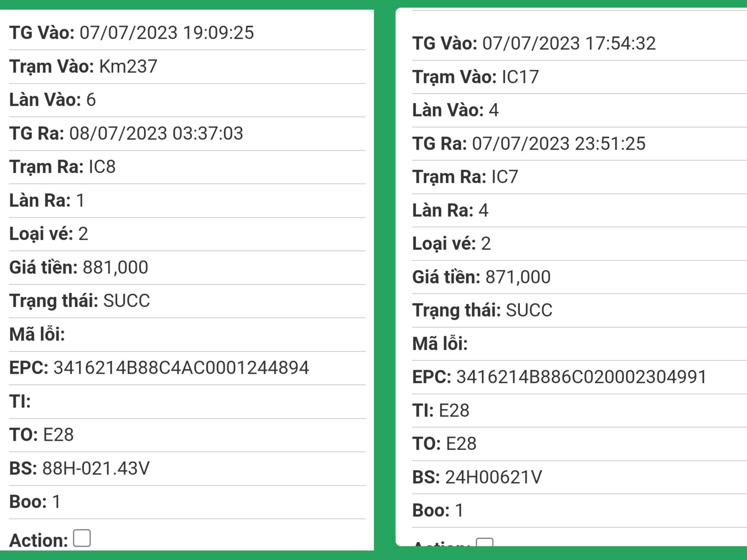Screen dimensions: 747x560
Task: Click the EPC code ending in 304991
Action: 581,377
